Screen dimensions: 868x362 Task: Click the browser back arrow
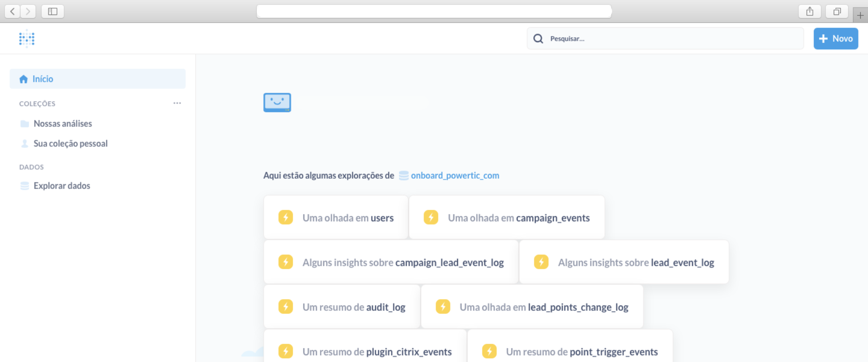(13, 11)
